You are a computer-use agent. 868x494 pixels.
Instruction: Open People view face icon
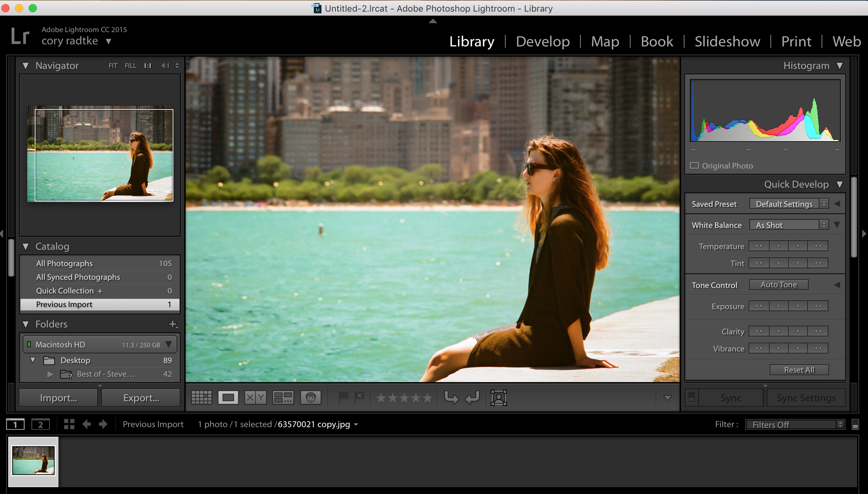pos(310,397)
